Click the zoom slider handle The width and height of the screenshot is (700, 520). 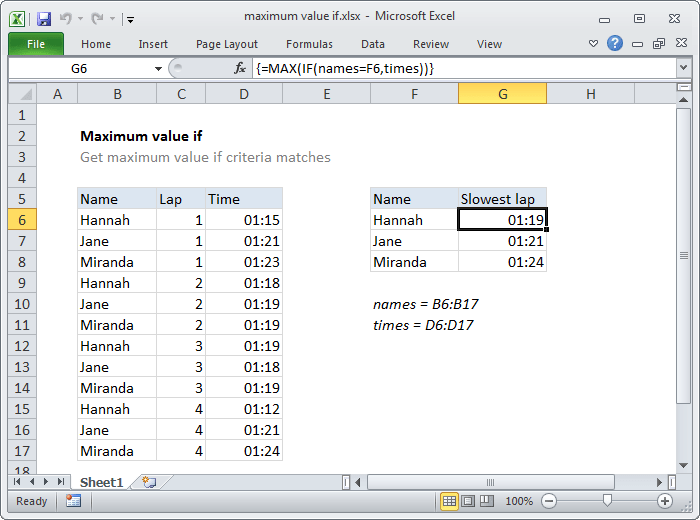click(607, 500)
